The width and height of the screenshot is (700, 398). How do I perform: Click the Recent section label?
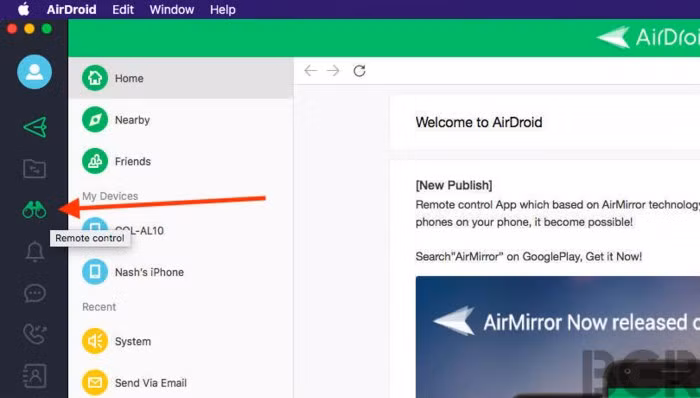point(99,307)
